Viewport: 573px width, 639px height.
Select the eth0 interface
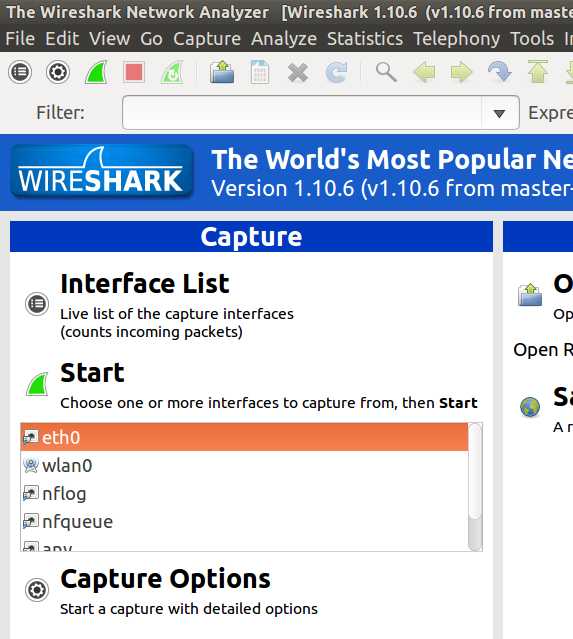244,437
